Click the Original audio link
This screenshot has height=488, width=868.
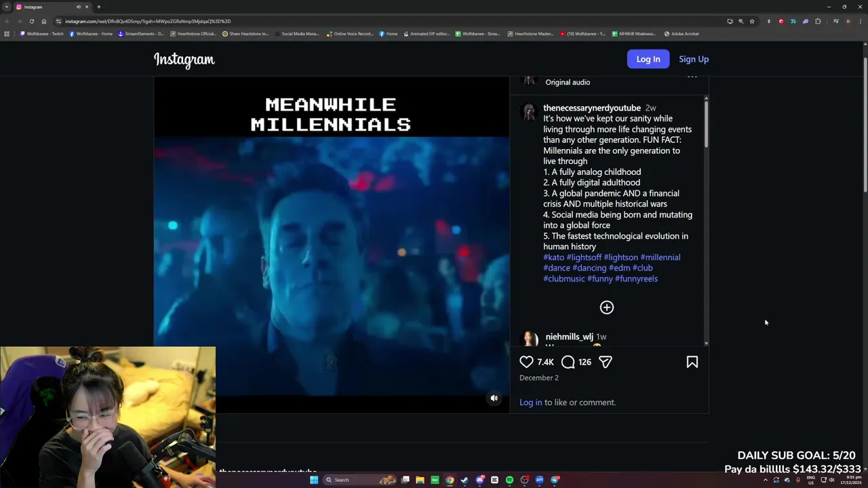coord(568,82)
